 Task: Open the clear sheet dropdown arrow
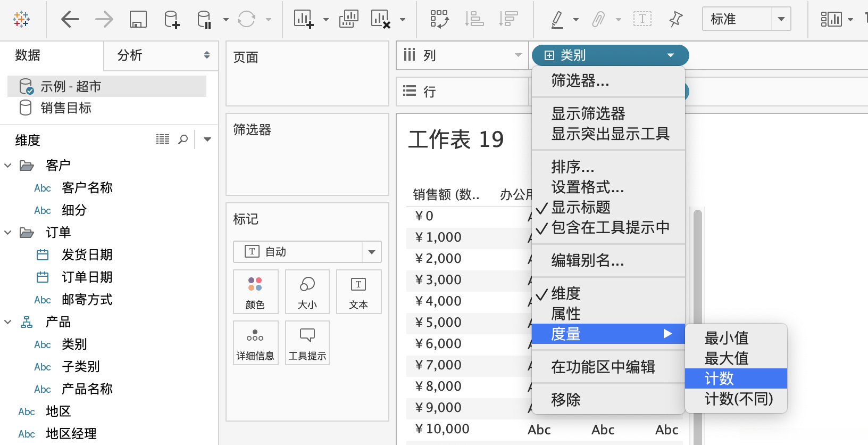403,20
